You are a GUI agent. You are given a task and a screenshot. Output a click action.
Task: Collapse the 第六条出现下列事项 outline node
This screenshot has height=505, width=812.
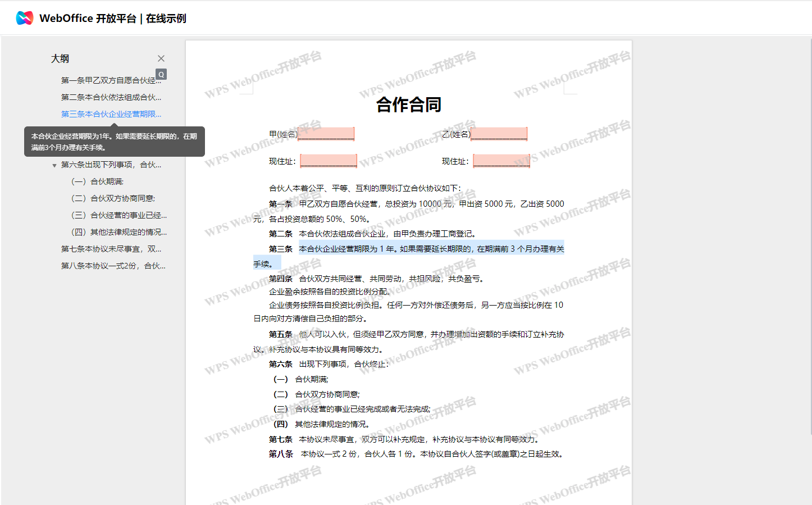click(54, 165)
